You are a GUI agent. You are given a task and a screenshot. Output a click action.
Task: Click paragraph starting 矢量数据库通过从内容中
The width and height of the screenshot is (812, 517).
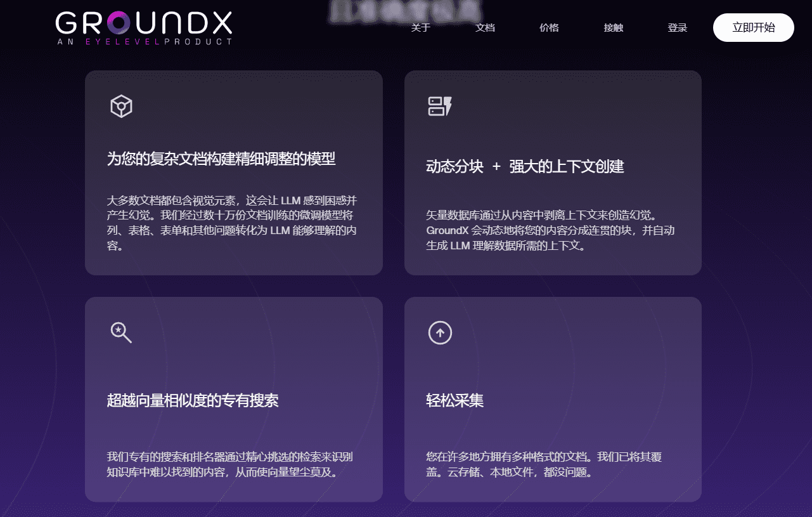[550, 230]
